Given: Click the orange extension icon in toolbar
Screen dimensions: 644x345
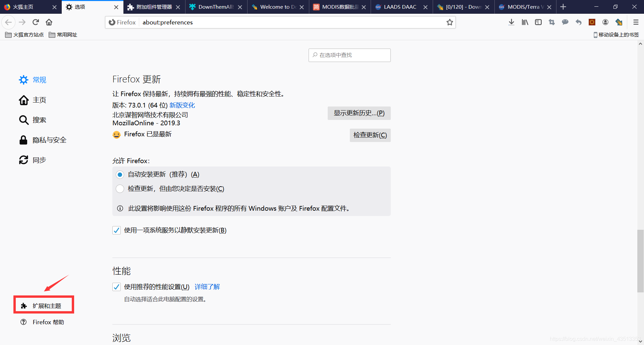Looking at the screenshot, I should (592, 22).
